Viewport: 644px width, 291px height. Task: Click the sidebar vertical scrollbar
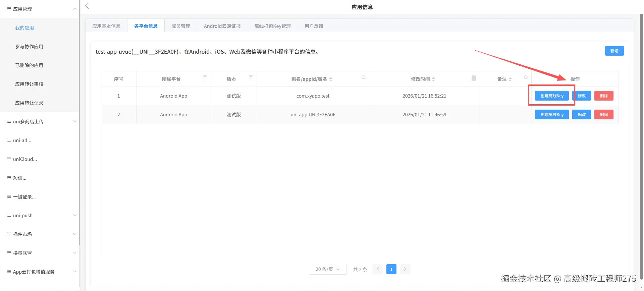tap(79, 122)
